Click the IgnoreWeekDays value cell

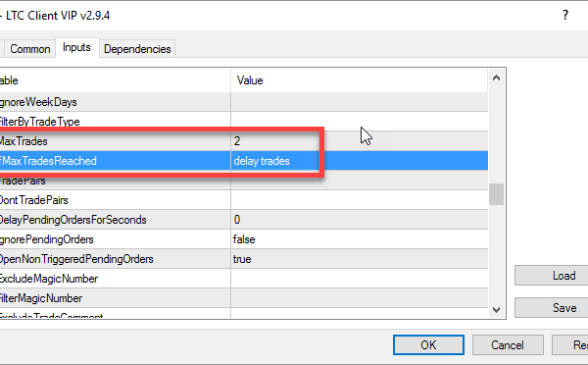(360, 102)
